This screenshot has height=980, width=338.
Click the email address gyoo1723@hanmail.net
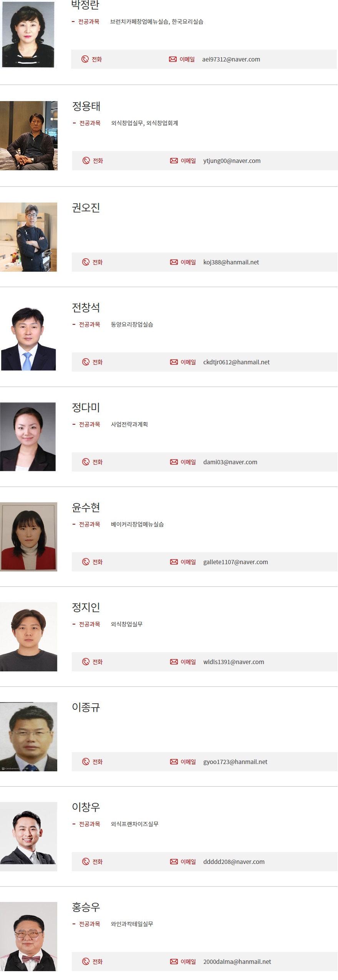tap(235, 762)
